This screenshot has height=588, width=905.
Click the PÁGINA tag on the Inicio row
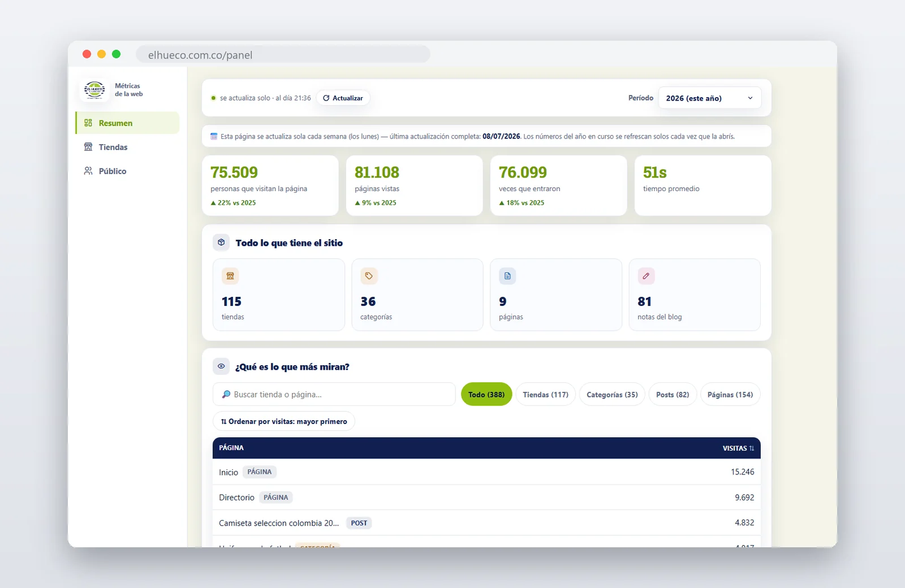[260, 472]
